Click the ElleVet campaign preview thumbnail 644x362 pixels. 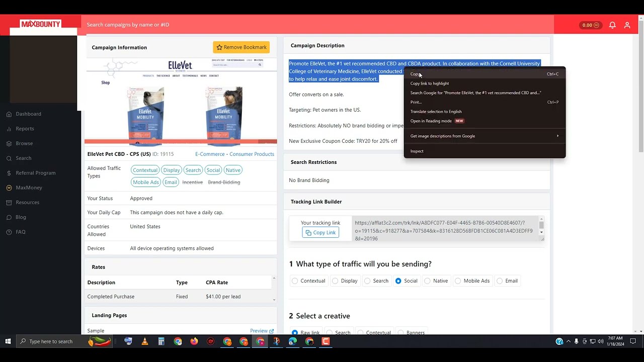181,101
